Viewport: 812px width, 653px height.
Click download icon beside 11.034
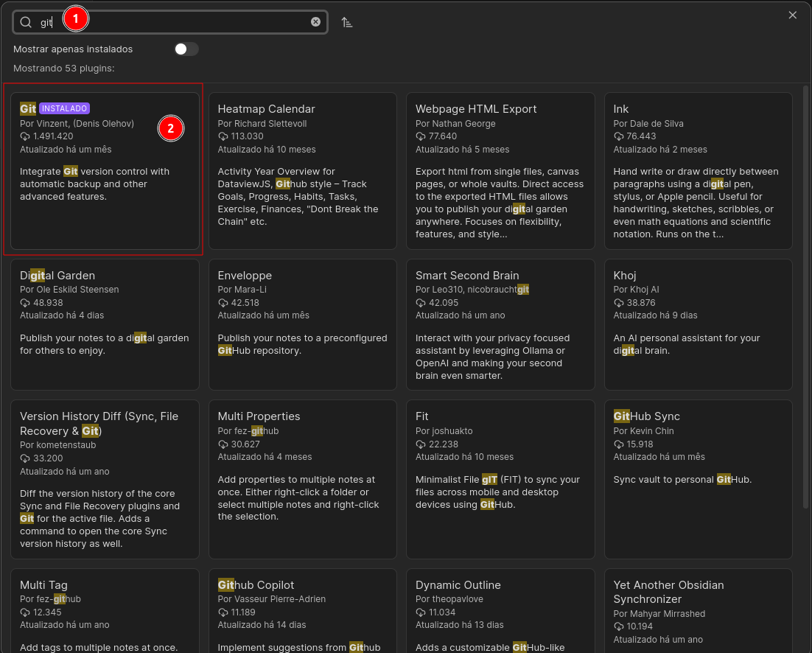(421, 612)
